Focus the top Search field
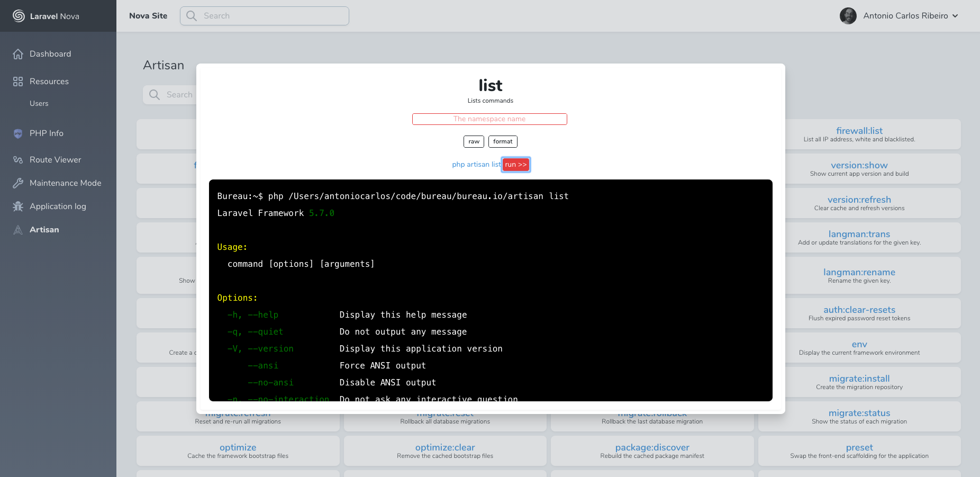 click(x=265, y=16)
